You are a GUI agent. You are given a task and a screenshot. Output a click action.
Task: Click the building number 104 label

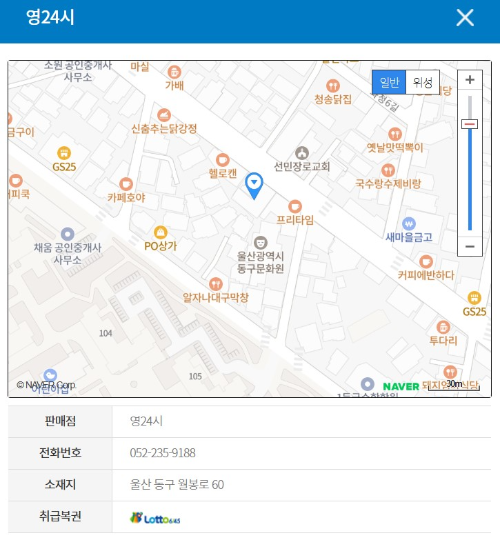(105, 333)
